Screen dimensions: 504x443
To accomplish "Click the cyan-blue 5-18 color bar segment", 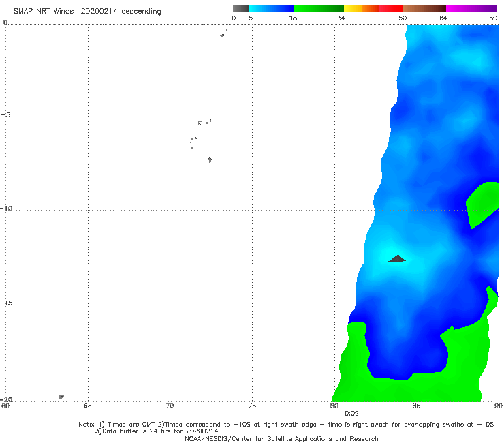I will click(272, 8).
